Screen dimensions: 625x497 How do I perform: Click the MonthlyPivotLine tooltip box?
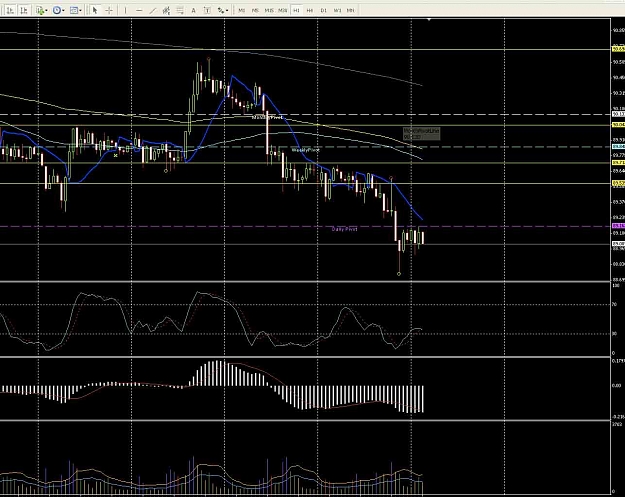point(421,134)
